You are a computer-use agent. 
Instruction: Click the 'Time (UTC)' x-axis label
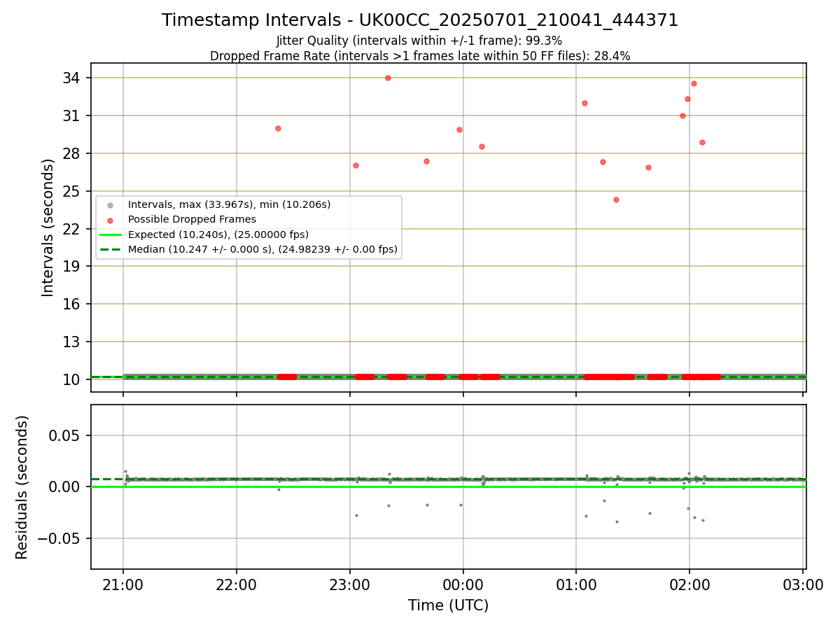449,605
